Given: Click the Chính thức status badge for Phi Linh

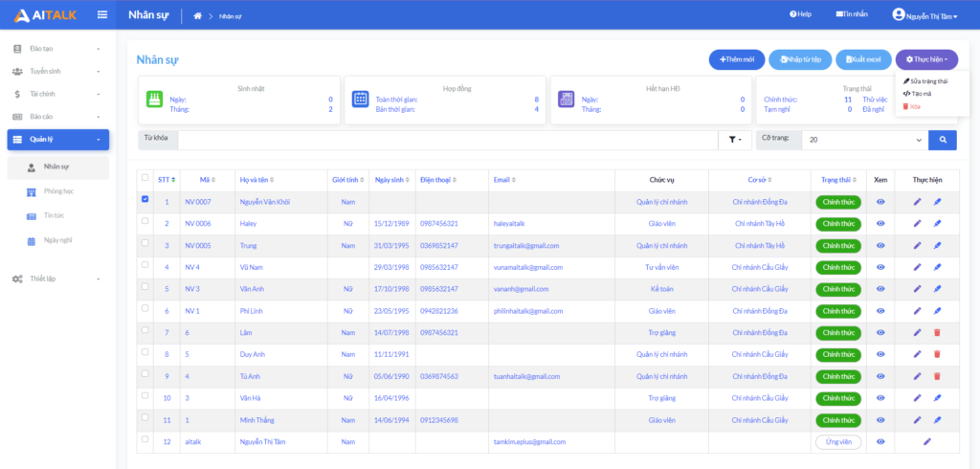Looking at the screenshot, I should (x=838, y=311).
